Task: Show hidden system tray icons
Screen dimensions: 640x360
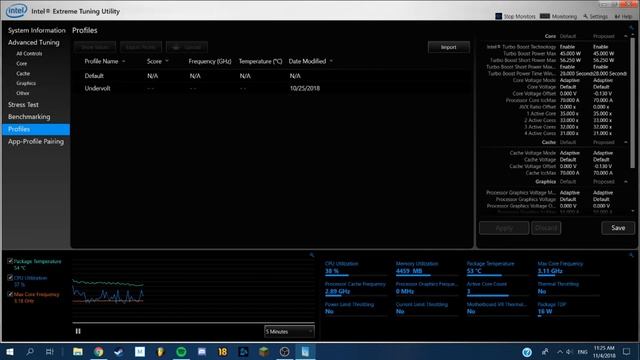Action: [x=560, y=351]
